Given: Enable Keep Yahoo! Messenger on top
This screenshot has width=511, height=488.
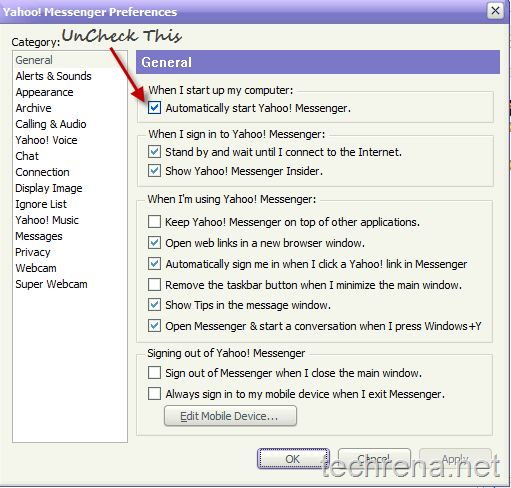Looking at the screenshot, I should 154,222.
